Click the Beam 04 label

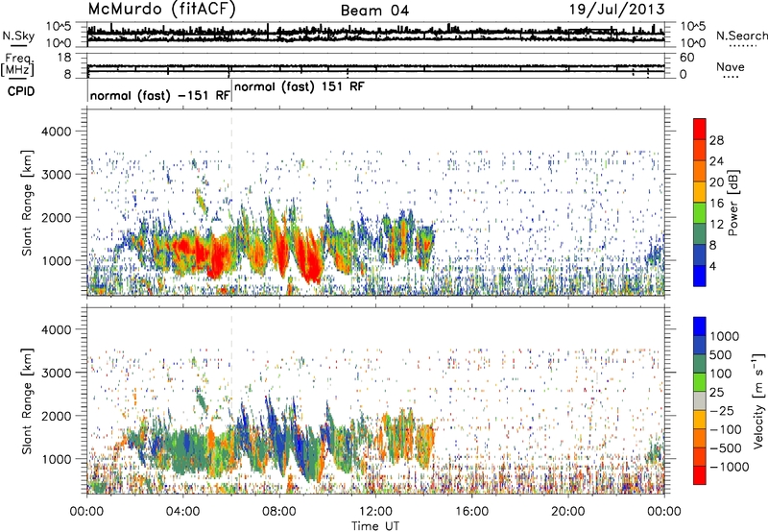pyautogui.click(x=374, y=11)
